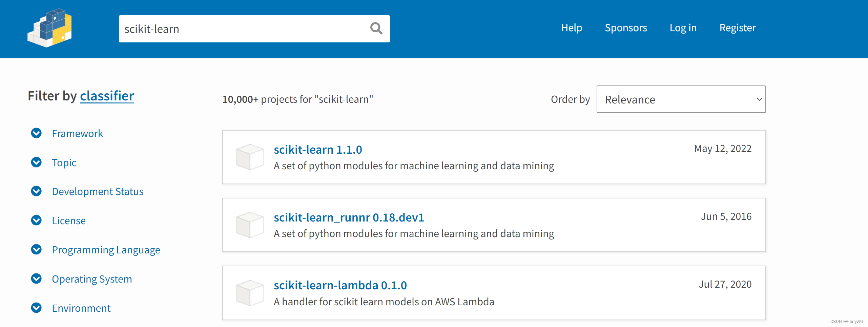Click the search magnifier icon

(x=376, y=28)
